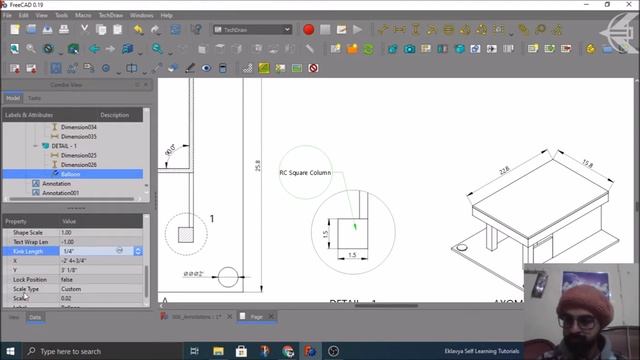Image resolution: width=640 pixels, height=360 pixels.
Task: Click the Kink Length value field
Action: (x=97, y=251)
